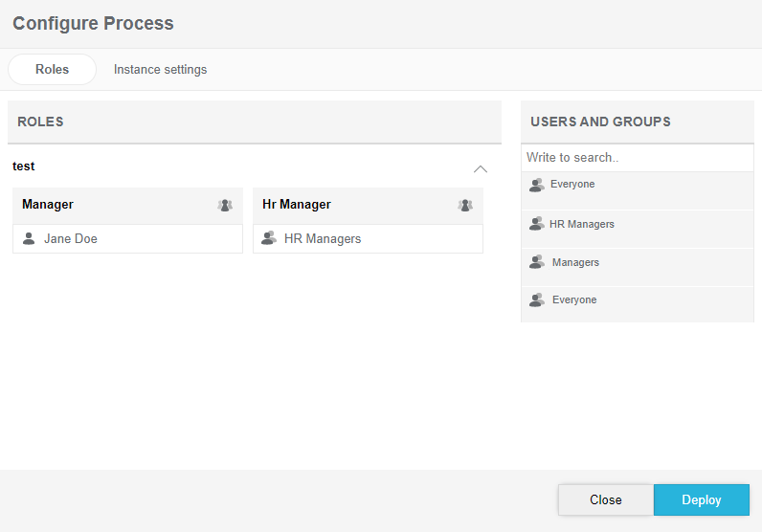Click the topmost Everyone group icon in list
This screenshot has width=762, height=532.
(x=537, y=185)
